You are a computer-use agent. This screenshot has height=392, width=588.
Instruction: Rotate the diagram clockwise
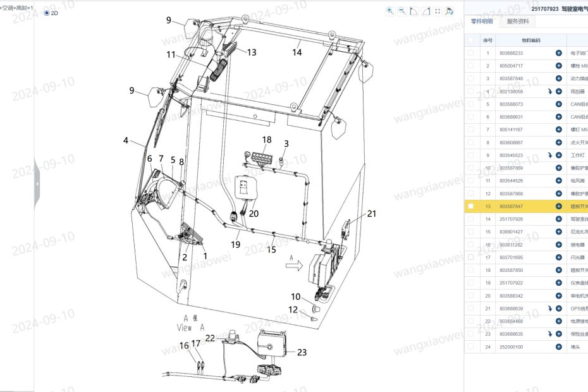pyautogui.click(x=426, y=11)
